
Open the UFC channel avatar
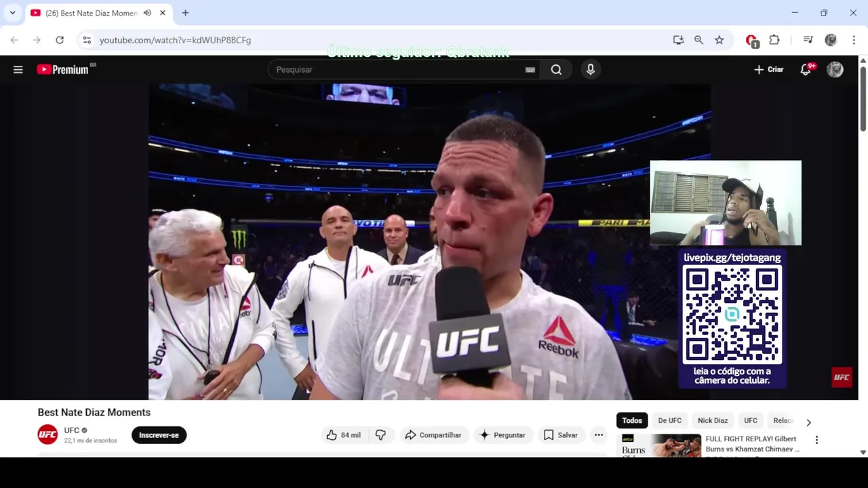click(47, 435)
